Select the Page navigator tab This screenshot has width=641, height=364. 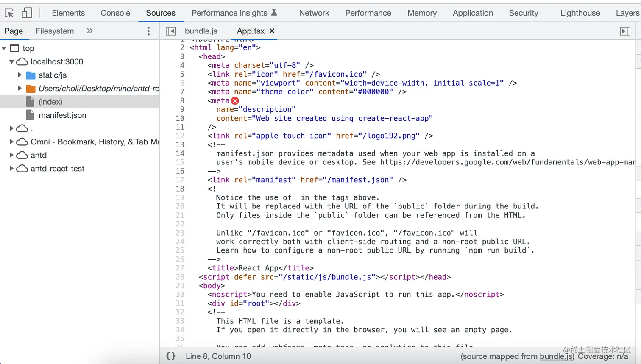click(14, 31)
